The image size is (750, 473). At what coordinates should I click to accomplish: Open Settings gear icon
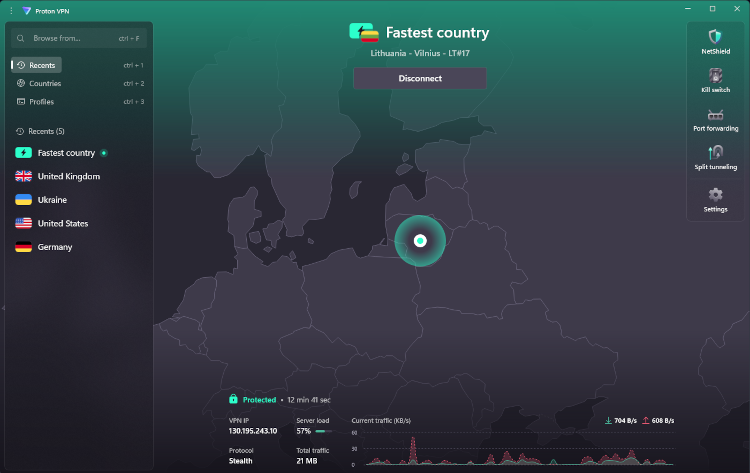pyautogui.click(x=715, y=195)
